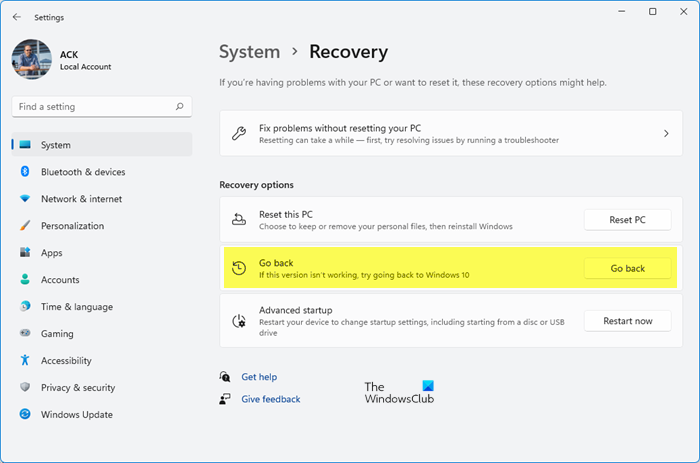
Task: Click the Personalization brush icon
Action: (x=25, y=226)
